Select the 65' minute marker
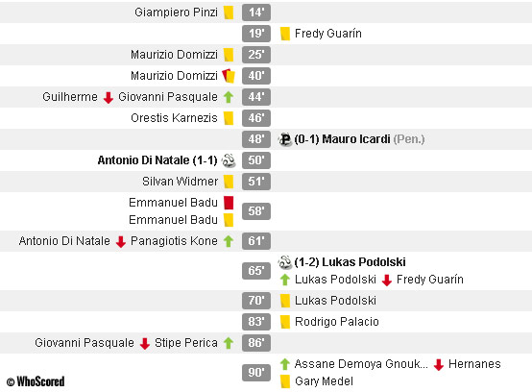The height and width of the screenshot is (392, 532). pos(256,271)
